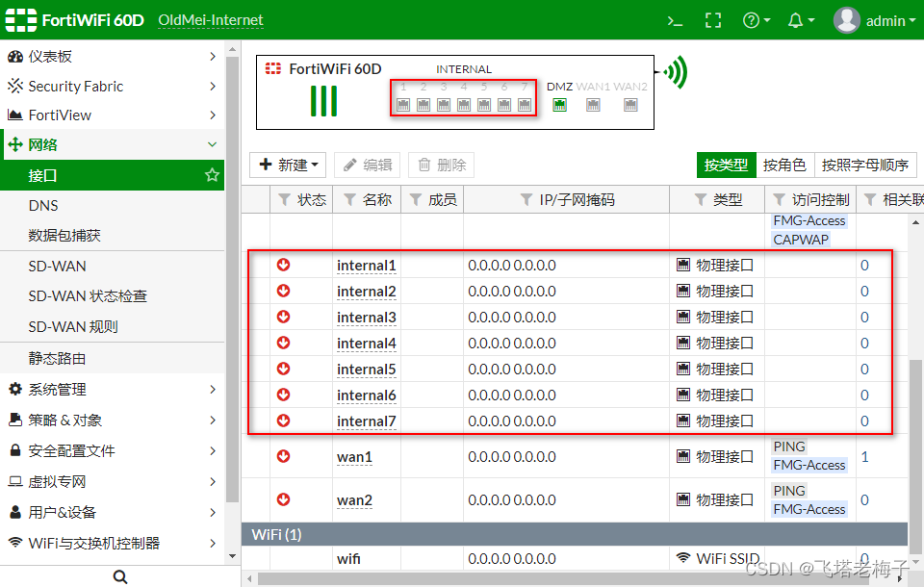
Task: Click the WAN2 port icon
Action: [x=630, y=105]
